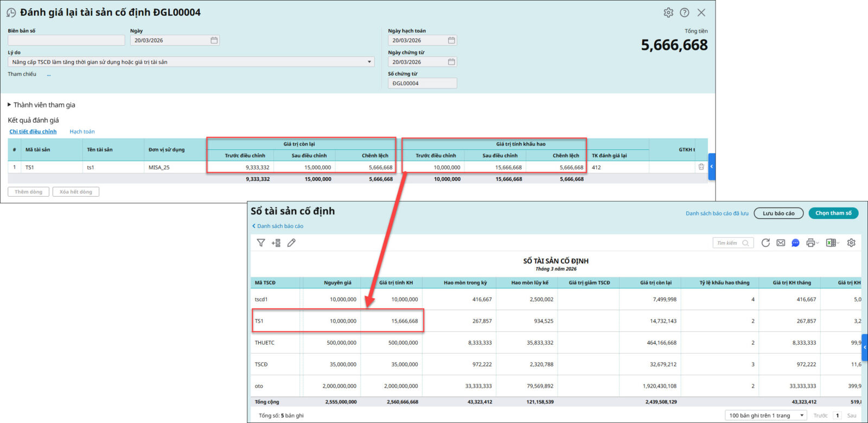Image resolution: width=868 pixels, height=423 pixels.
Task: Click the pencil edit icon in report toolbar
Action: click(x=291, y=243)
